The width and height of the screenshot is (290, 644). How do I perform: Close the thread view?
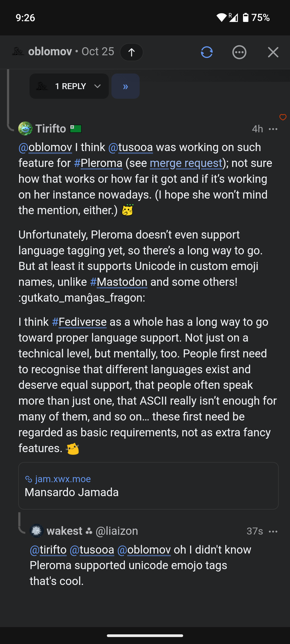[x=273, y=52]
